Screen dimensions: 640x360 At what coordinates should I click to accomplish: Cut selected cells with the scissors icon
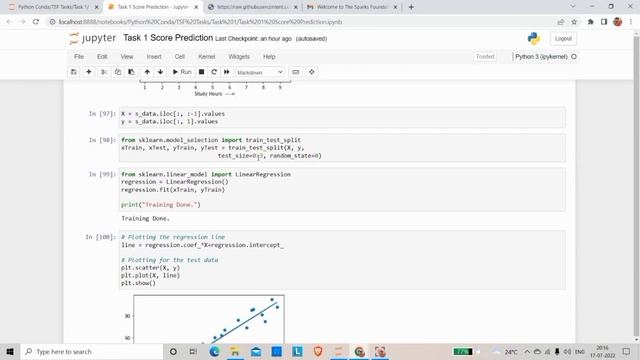point(104,72)
